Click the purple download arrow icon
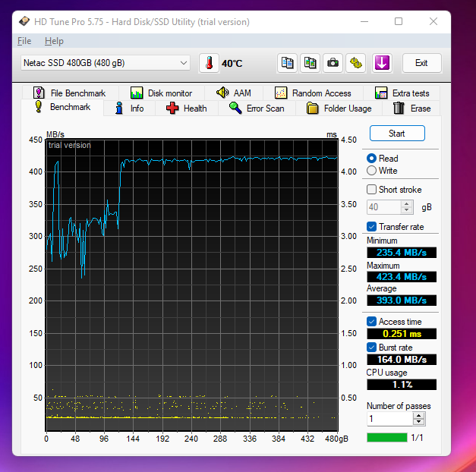Image resolution: width=476 pixels, height=472 pixels. click(382, 63)
